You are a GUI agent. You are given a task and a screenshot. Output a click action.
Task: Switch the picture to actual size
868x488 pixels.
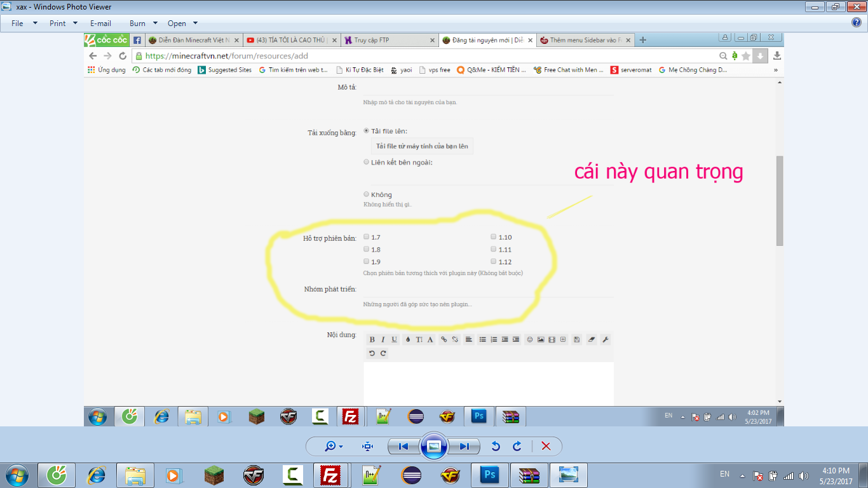[x=367, y=446]
